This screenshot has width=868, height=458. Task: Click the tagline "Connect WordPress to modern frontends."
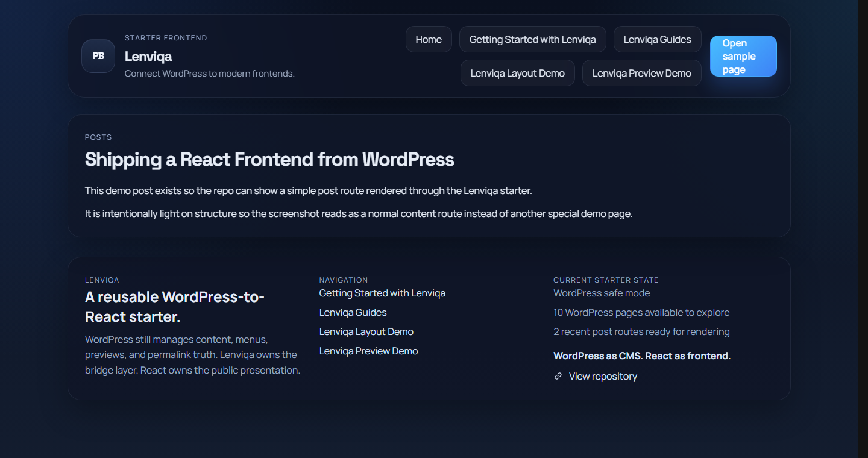coord(210,74)
